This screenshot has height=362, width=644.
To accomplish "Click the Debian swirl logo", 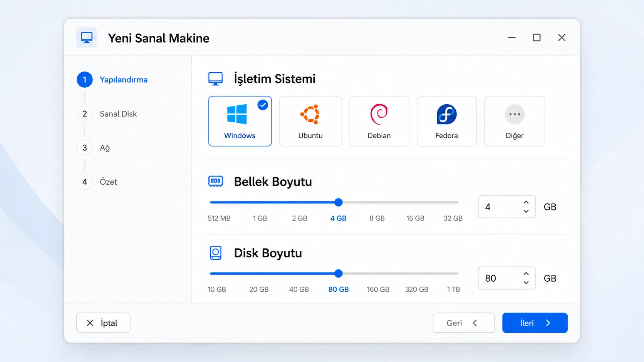I will click(379, 114).
